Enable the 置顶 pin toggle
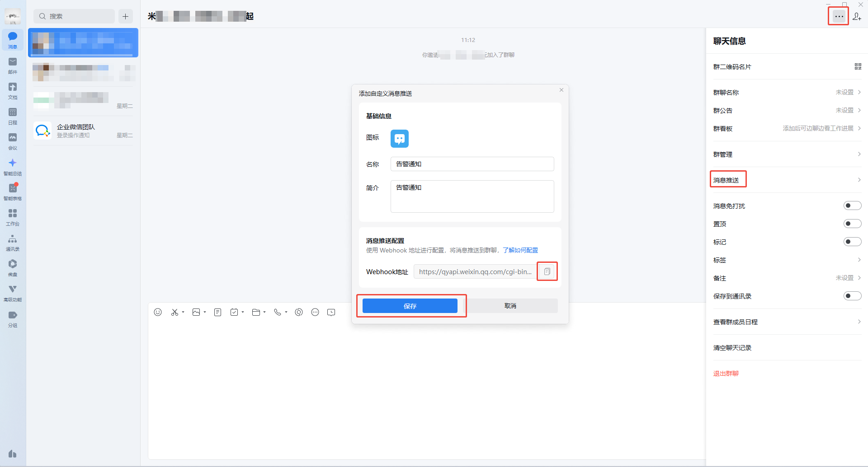This screenshot has height=467, width=868. point(852,224)
